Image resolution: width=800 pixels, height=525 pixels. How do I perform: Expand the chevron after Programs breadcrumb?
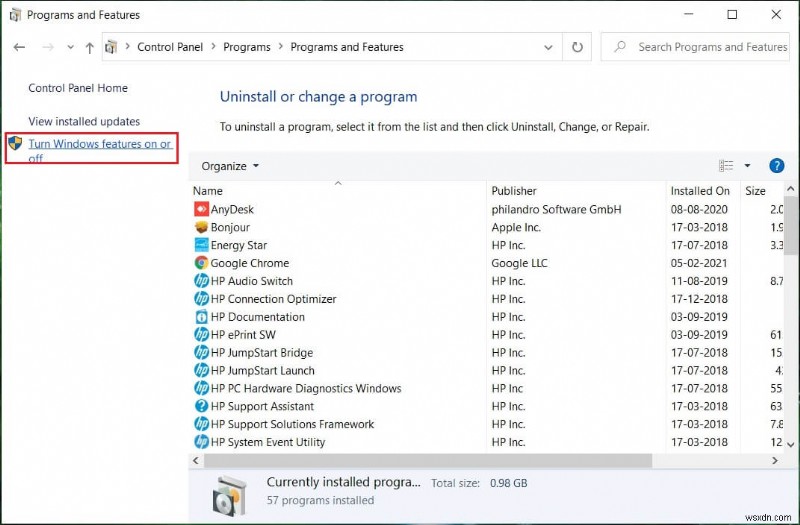(281, 47)
